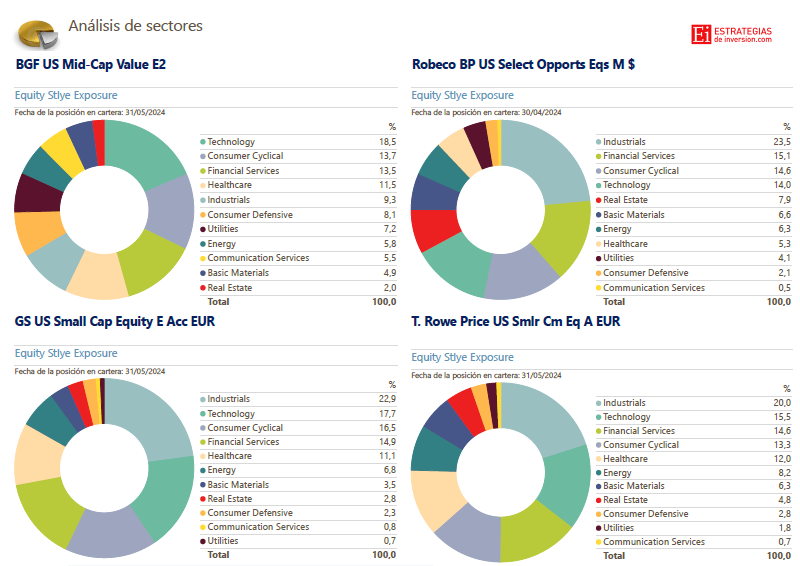800x566 pixels.
Task: Select Consumer Defensive 2,3 row in GS table
Action: tap(298, 513)
